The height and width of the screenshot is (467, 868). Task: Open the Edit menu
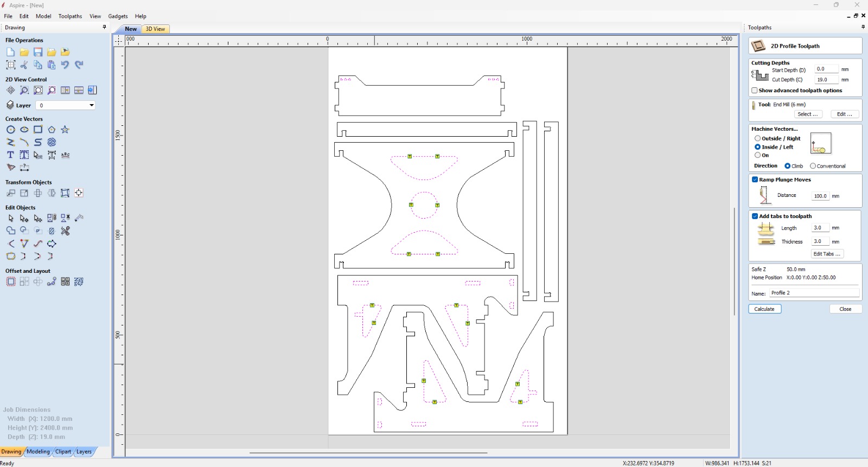(24, 16)
